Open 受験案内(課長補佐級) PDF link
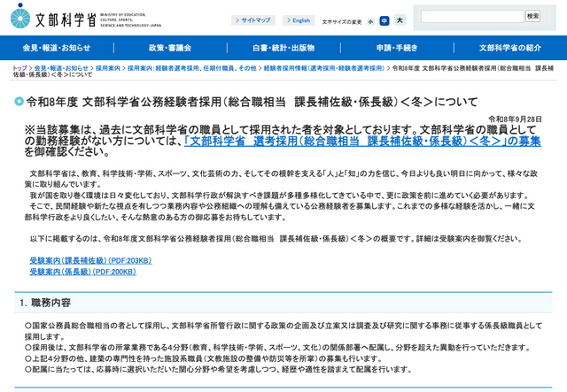This screenshot has height=392, width=567. (x=90, y=260)
